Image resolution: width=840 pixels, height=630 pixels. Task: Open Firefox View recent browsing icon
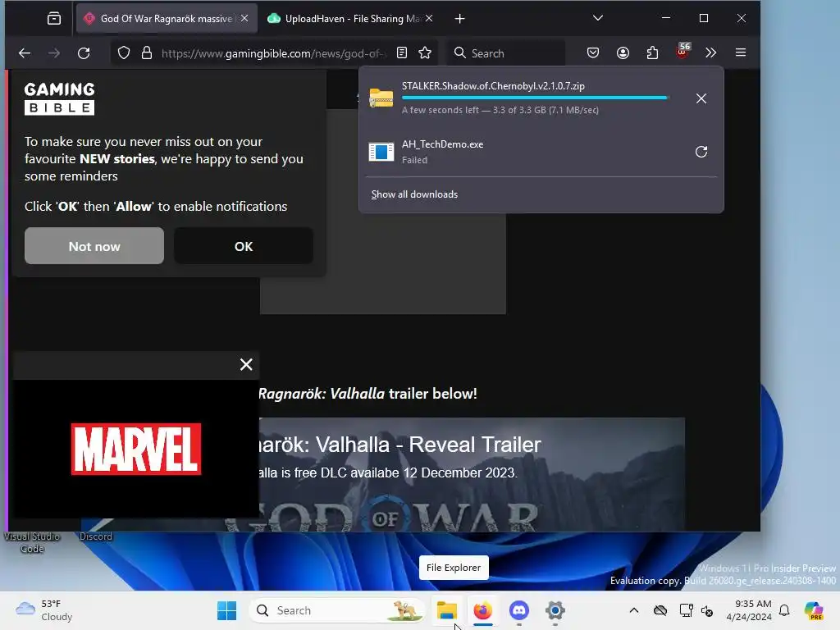click(x=54, y=19)
